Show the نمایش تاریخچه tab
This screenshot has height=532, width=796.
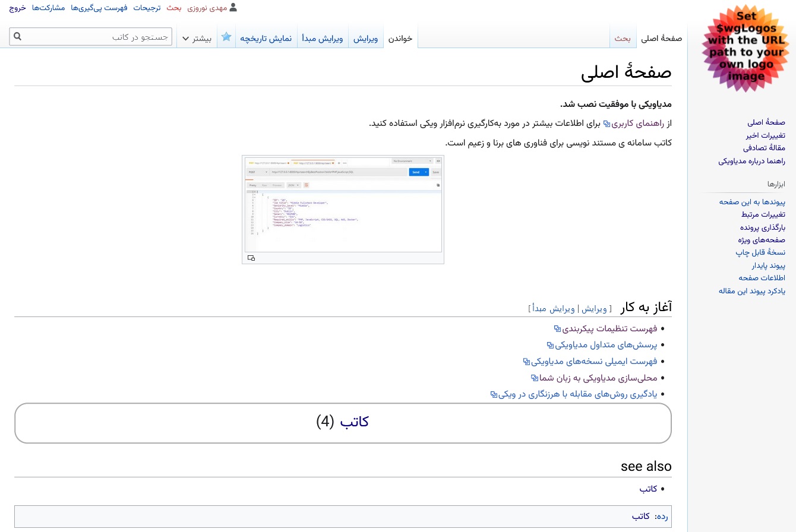266,39
